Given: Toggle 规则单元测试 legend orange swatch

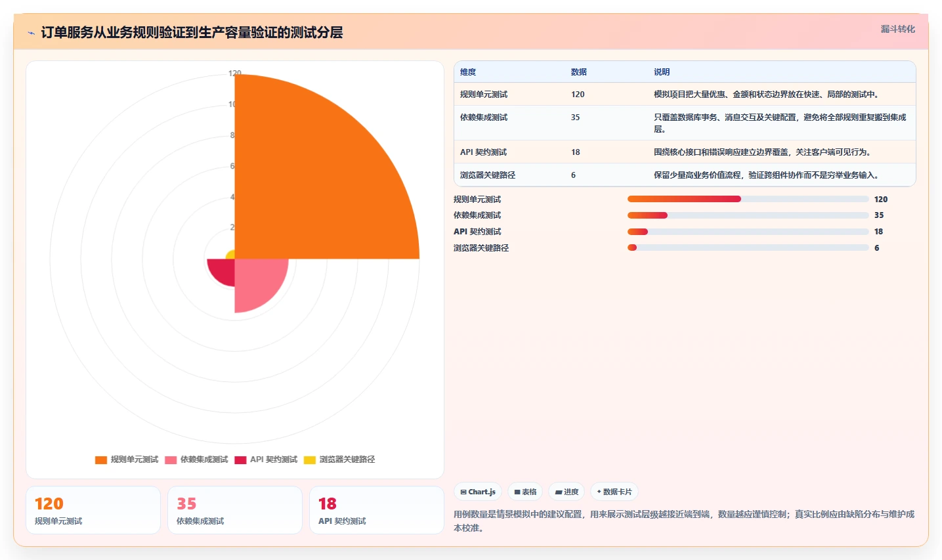Looking at the screenshot, I should tap(101, 460).
